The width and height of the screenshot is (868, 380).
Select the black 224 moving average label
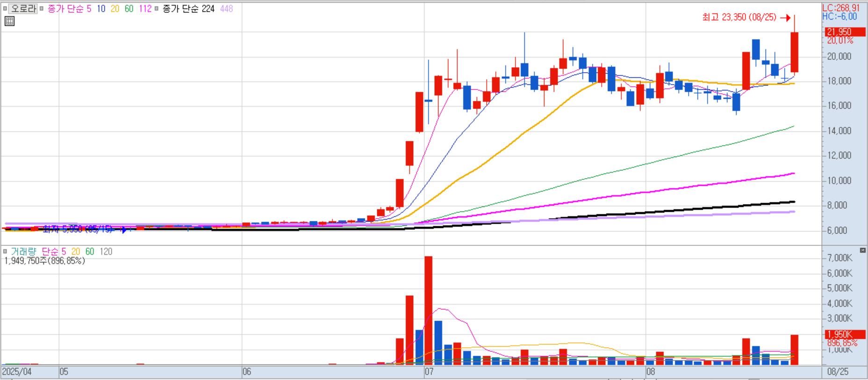(208, 8)
